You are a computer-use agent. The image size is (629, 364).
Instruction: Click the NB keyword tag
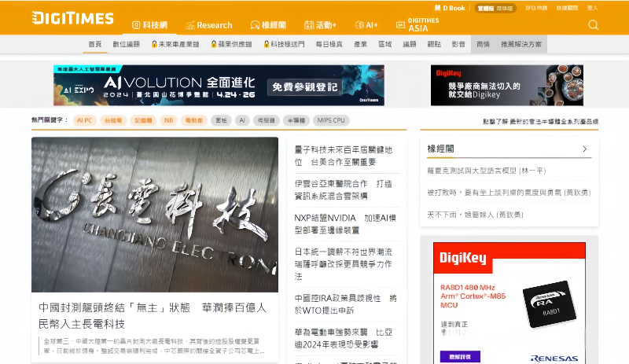(x=168, y=120)
